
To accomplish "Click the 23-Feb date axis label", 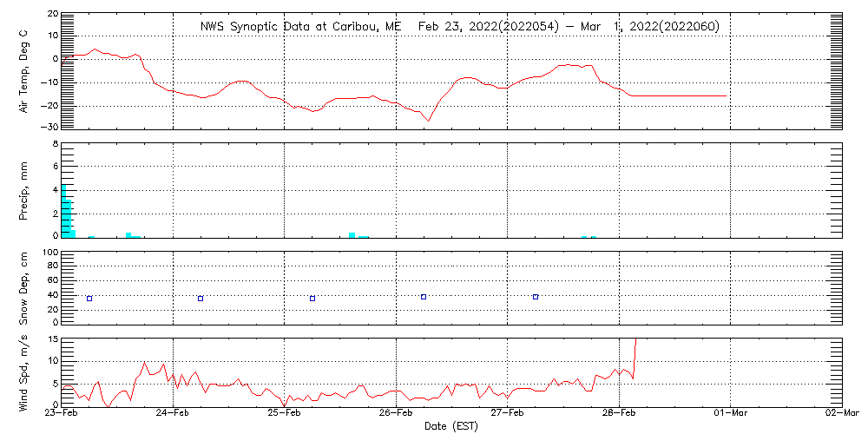I will (x=62, y=414).
